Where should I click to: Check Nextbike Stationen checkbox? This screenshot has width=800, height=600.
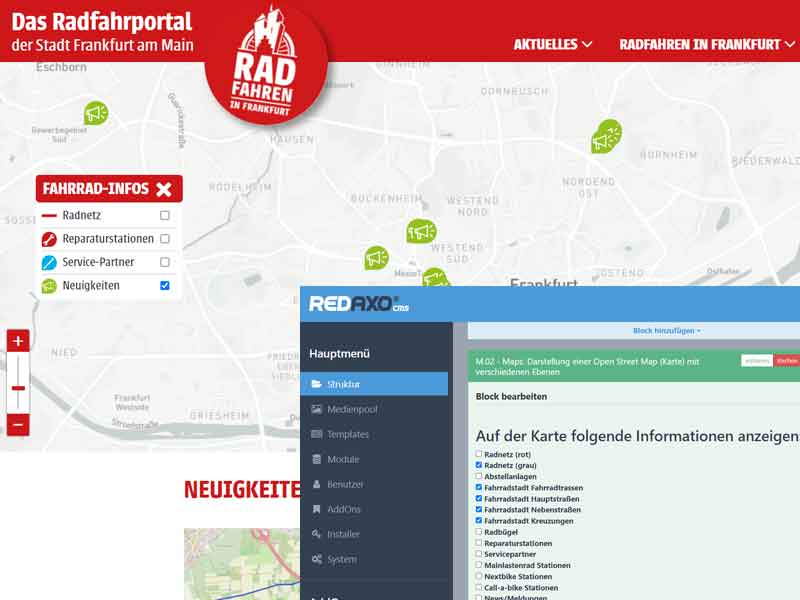point(479,576)
